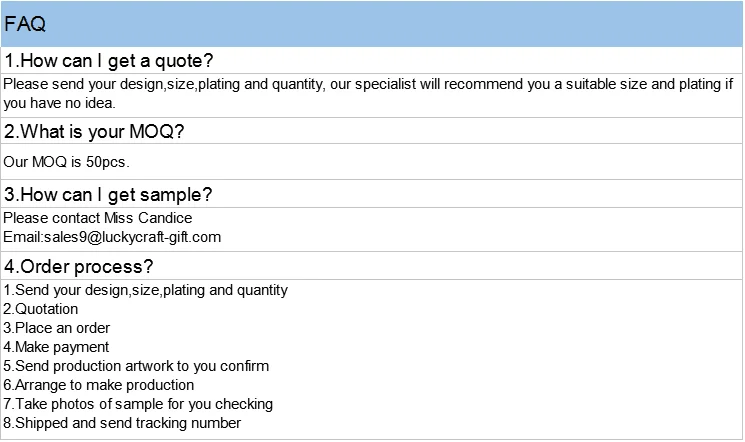Select the "How can I get a quote?" heading

coord(108,60)
